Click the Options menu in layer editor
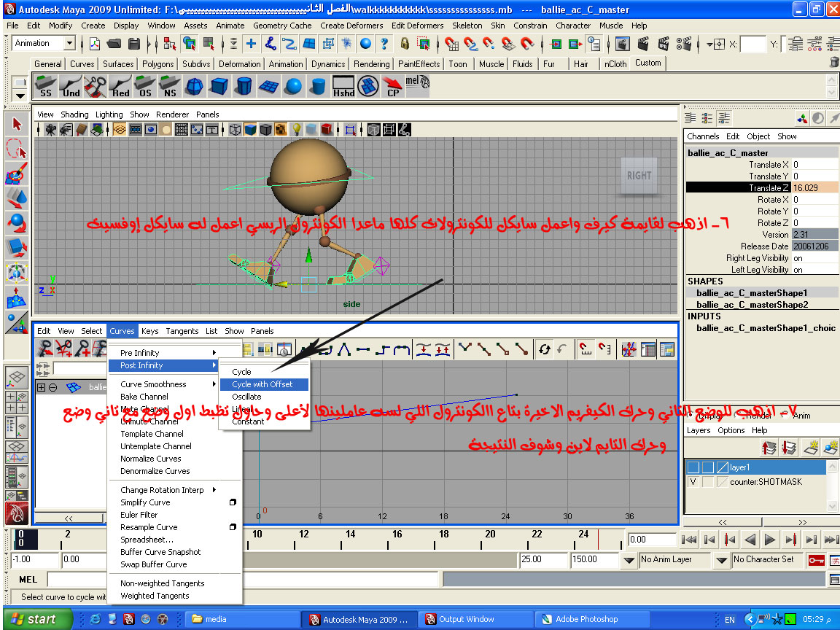 (x=731, y=430)
